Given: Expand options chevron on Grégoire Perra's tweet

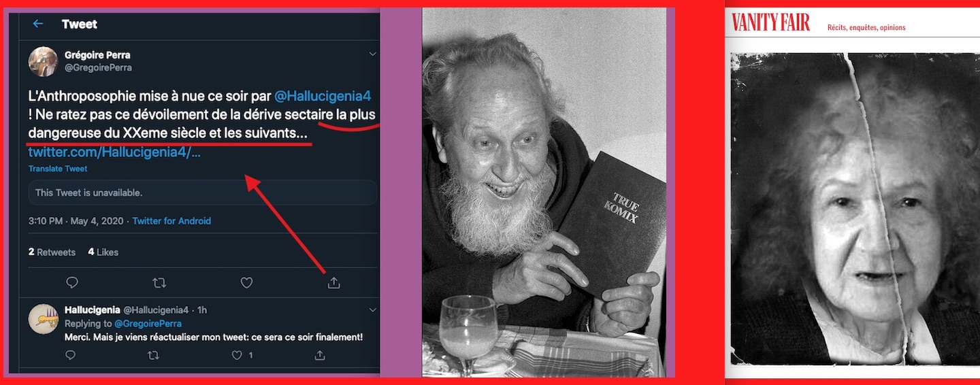Looking at the screenshot, I should coord(372,54).
